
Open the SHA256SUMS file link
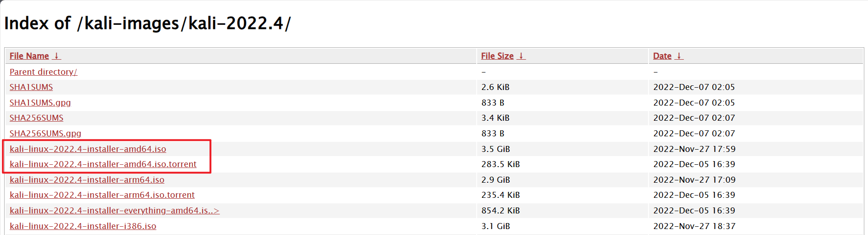tap(36, 118)
